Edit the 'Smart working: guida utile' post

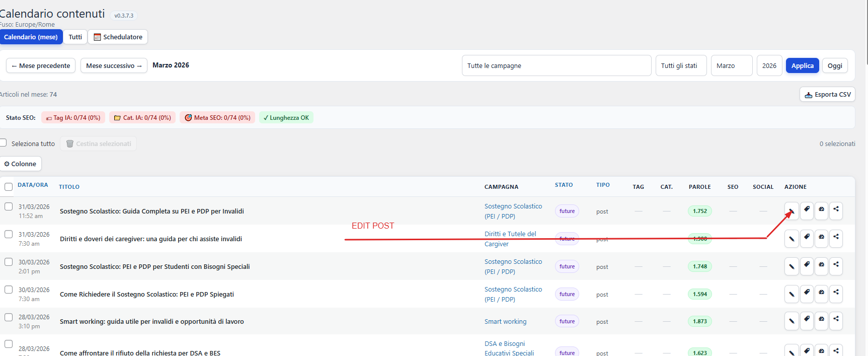(x=792, y=321)
